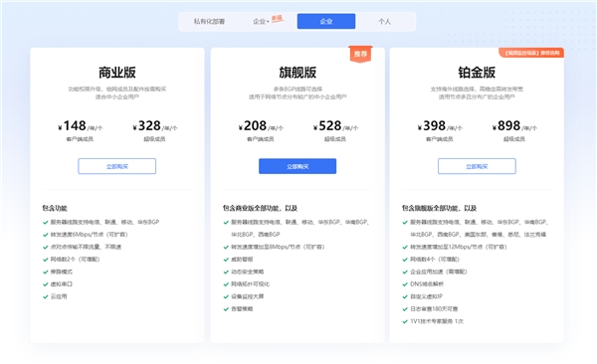
Task: Click the 网络拓扑可视化 feature text
Action: [250, 284]
